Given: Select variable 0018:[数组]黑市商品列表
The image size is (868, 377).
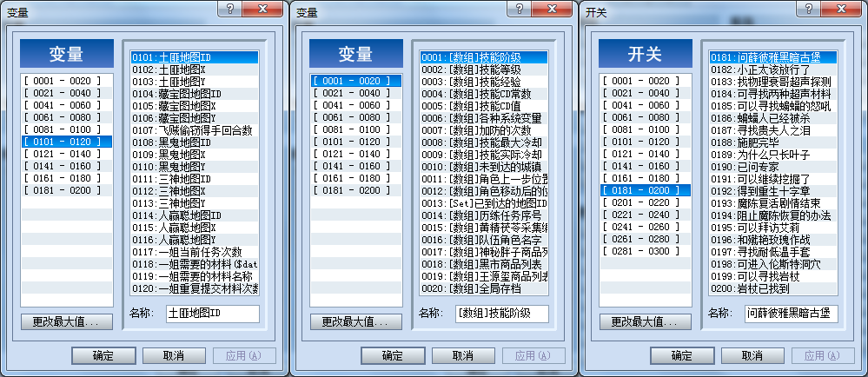Looking at the screenshot, I should point(484,264).
